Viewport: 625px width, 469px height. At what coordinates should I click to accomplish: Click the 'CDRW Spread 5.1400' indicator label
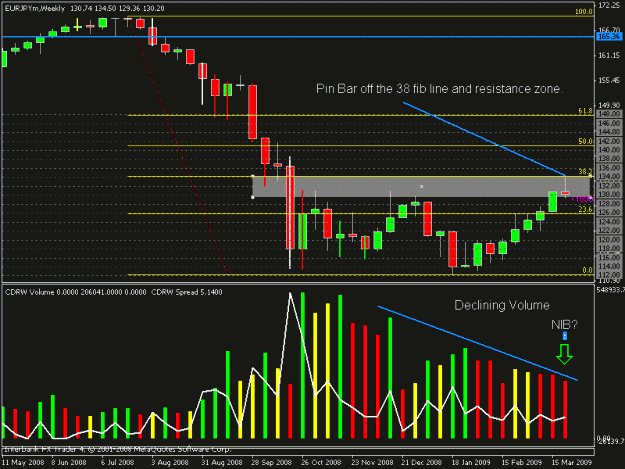click(187, 292)
